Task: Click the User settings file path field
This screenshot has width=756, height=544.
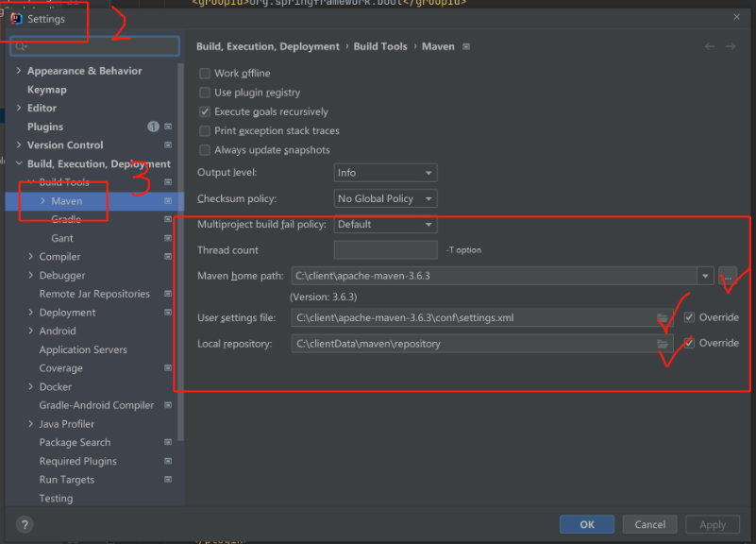Action: tap(481, 318)
